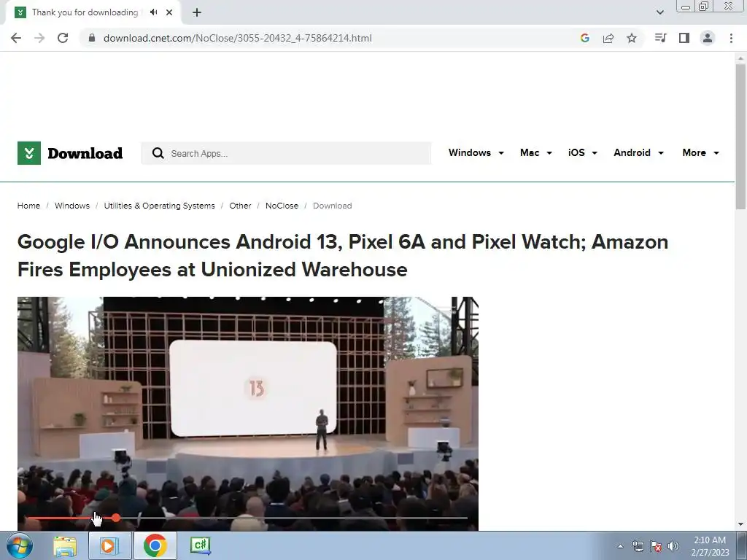Image resolution: width=747 pixels, height=560 pixels.
Task: Expand the Windows dropdown menu
Action: coord(476,153)
